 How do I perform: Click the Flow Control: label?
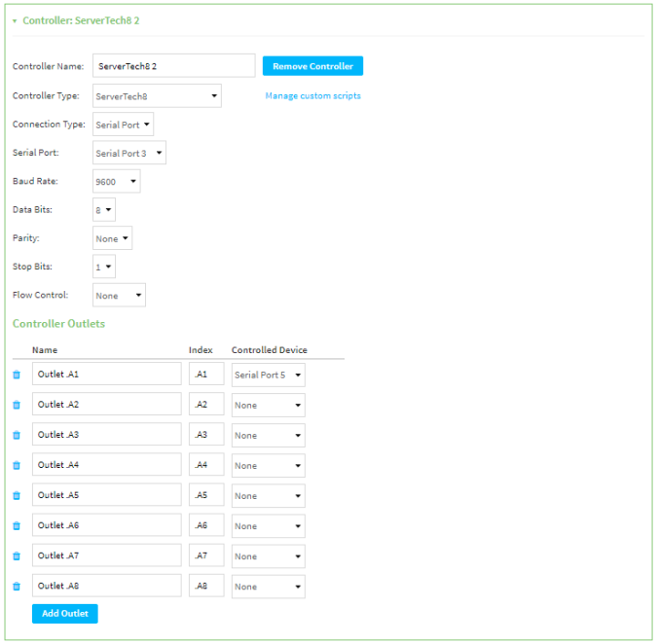point(40,295)
